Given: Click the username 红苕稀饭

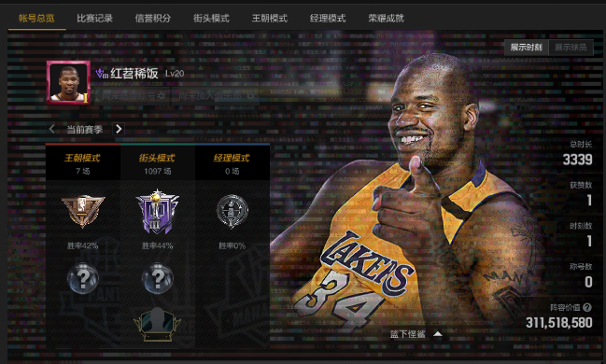Looking at the screenshot, I should pyautogui.click(x=134, y=73).
